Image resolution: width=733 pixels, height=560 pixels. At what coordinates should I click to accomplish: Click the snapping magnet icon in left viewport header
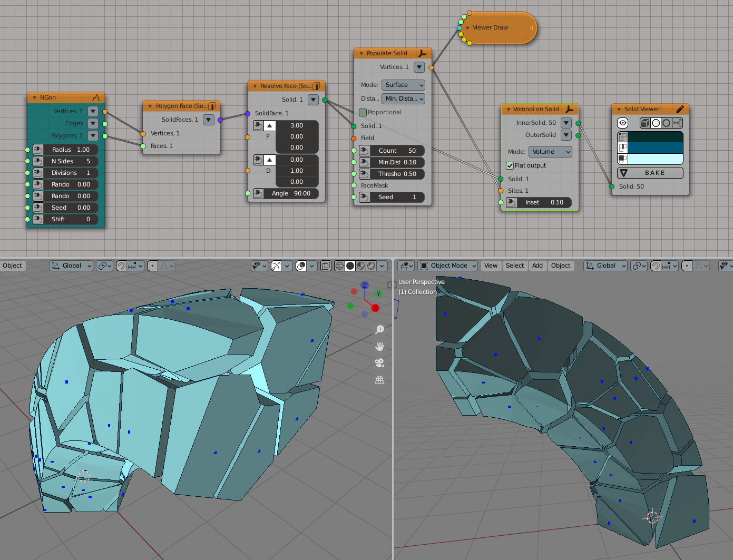(121, 266)
